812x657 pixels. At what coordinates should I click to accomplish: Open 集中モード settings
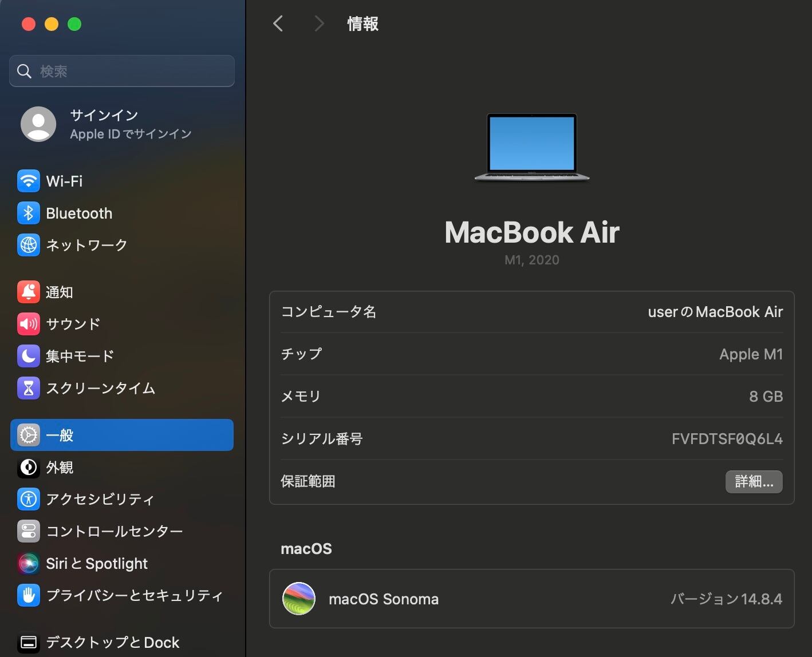[x=122, y=356]
